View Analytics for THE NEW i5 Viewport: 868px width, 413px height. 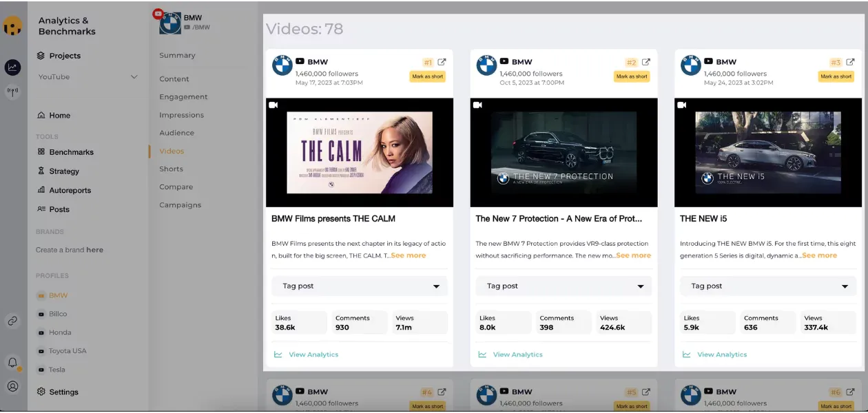tap(722, 354)
